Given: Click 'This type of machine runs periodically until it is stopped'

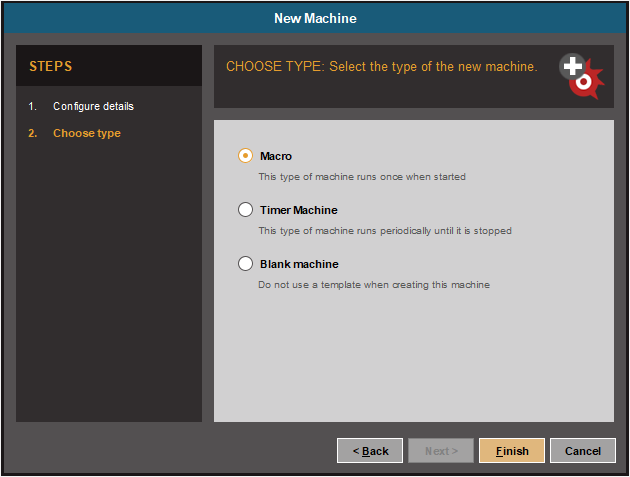Looking at the screenshot, I should click(385, 231).
